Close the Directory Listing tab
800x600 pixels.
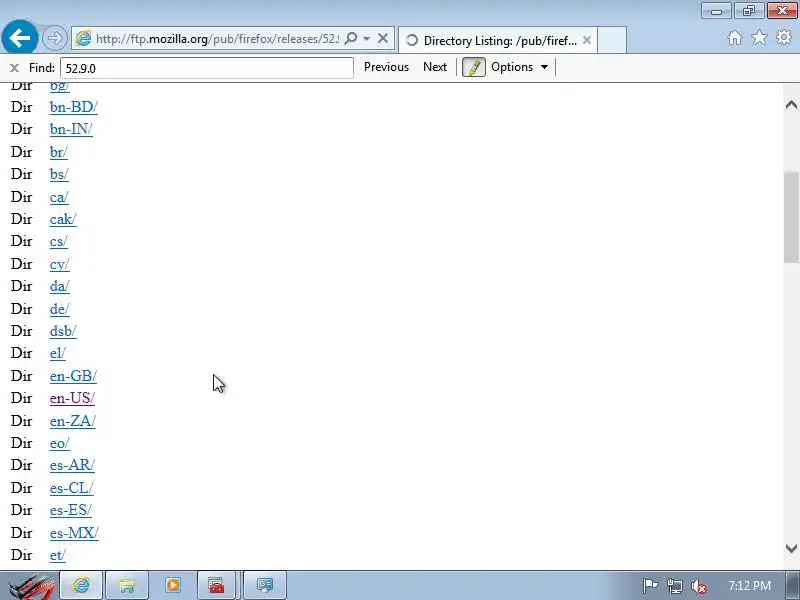pos(587,40)
